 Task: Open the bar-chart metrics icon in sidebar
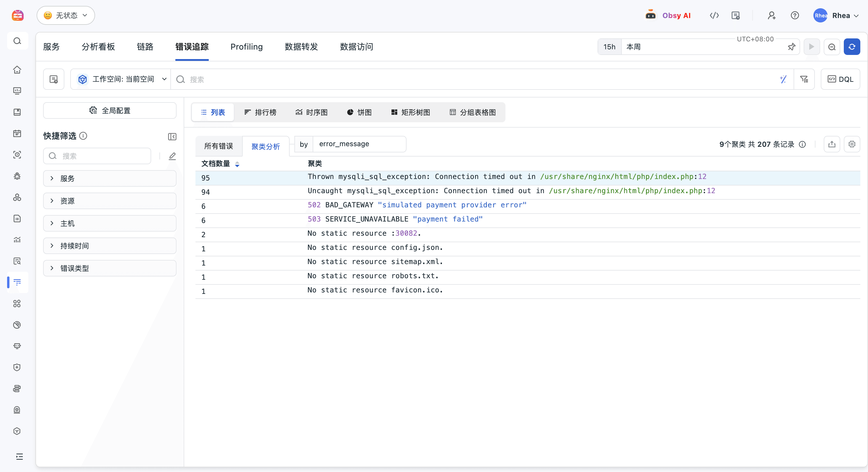point(17,240)
